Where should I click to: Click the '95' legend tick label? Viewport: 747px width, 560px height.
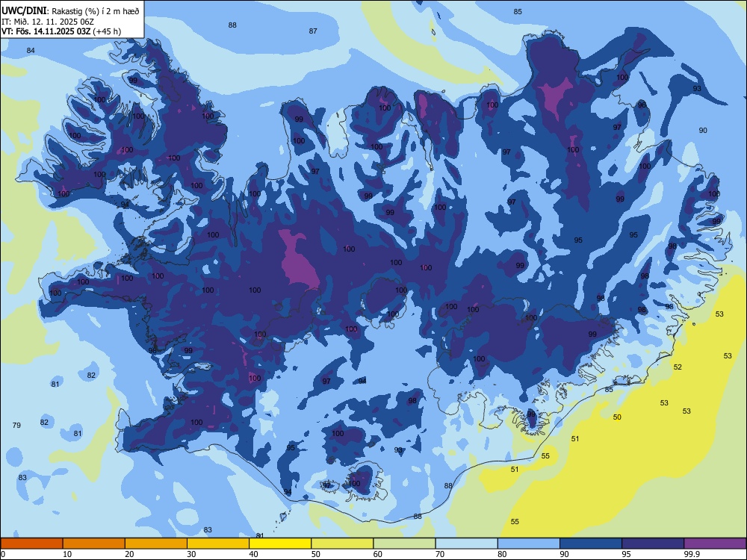(x=626, y=554)
